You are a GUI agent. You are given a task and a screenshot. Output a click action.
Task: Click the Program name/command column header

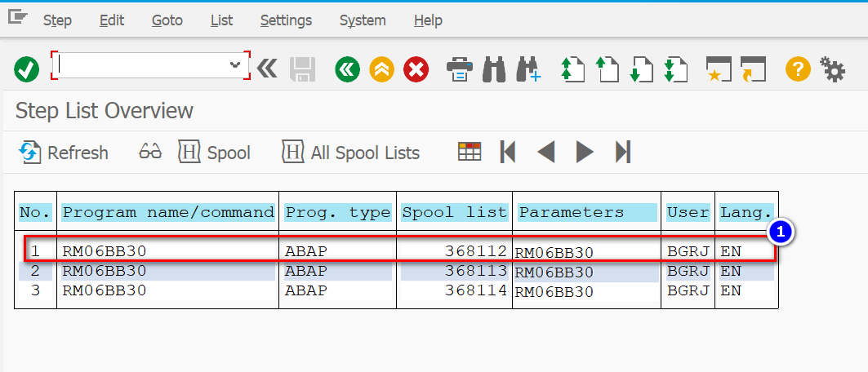point(168,212)
